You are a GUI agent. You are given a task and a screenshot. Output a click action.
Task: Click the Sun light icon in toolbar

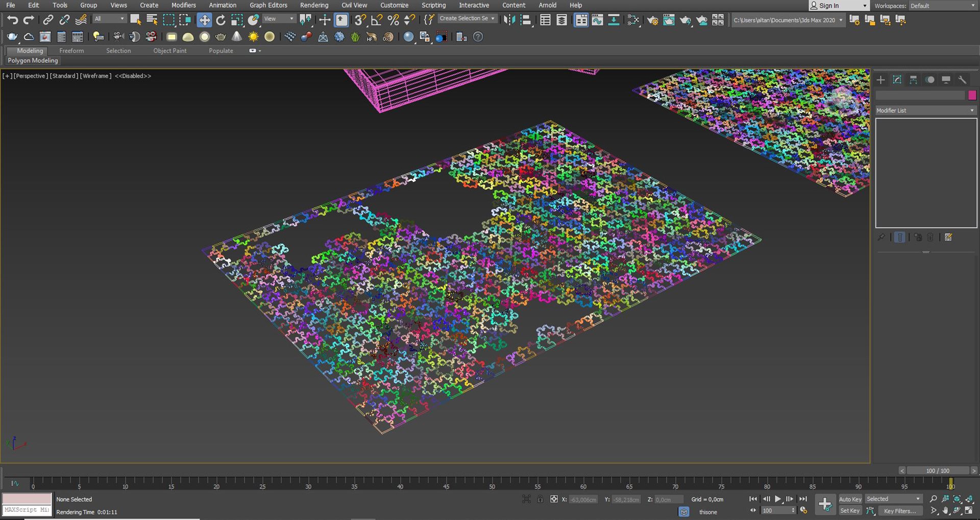253,37
